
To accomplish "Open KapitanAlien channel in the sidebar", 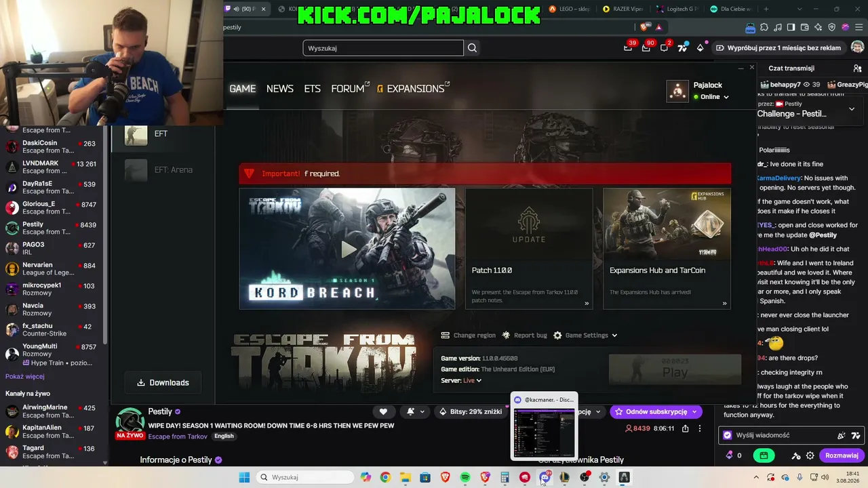I will [x=52, y=432].
